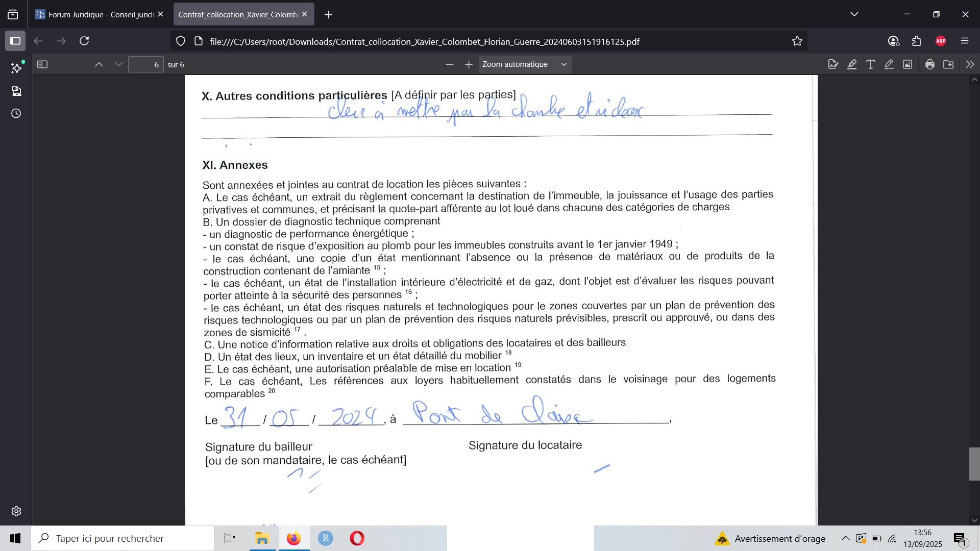Select the PDF add text tool

(871, 64)
